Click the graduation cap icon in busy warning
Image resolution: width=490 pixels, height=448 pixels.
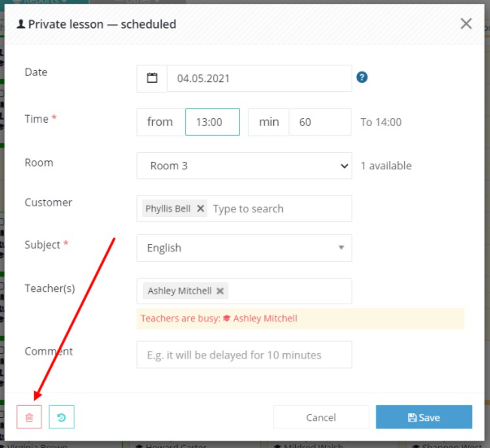(x=227, y=318)
